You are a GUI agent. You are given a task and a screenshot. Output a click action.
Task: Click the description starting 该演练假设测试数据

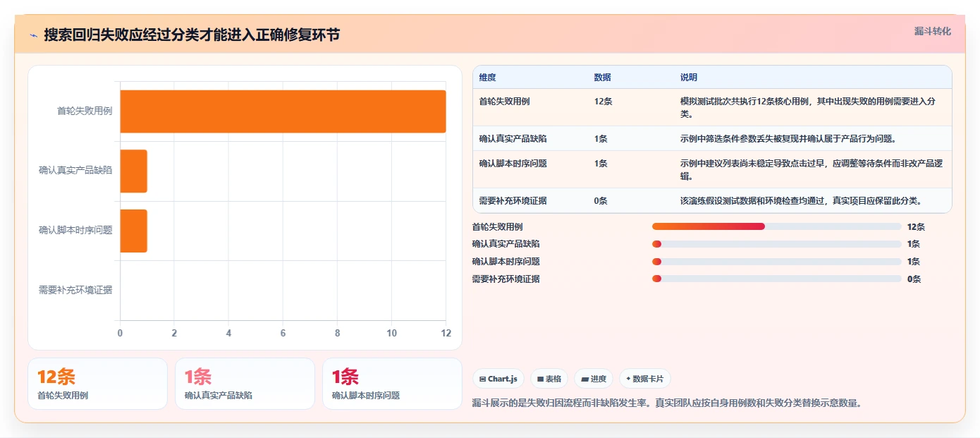pos(801,201)
